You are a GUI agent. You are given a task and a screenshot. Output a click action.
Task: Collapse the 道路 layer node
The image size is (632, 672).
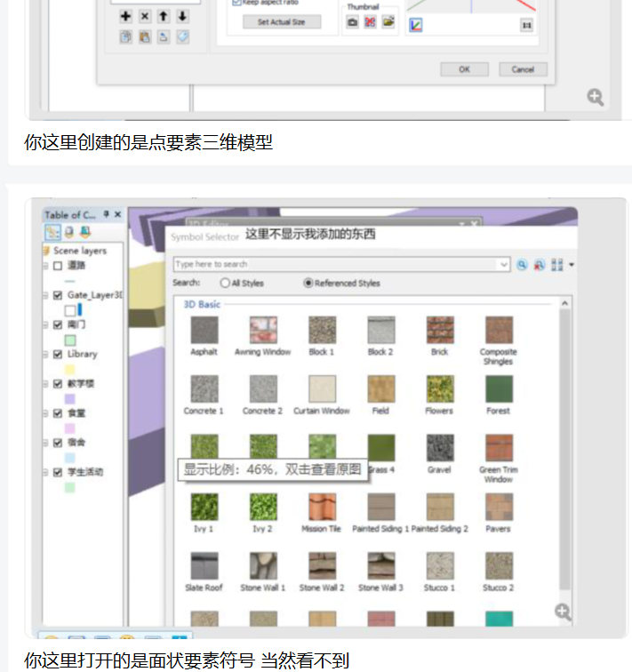pos(45,266)
